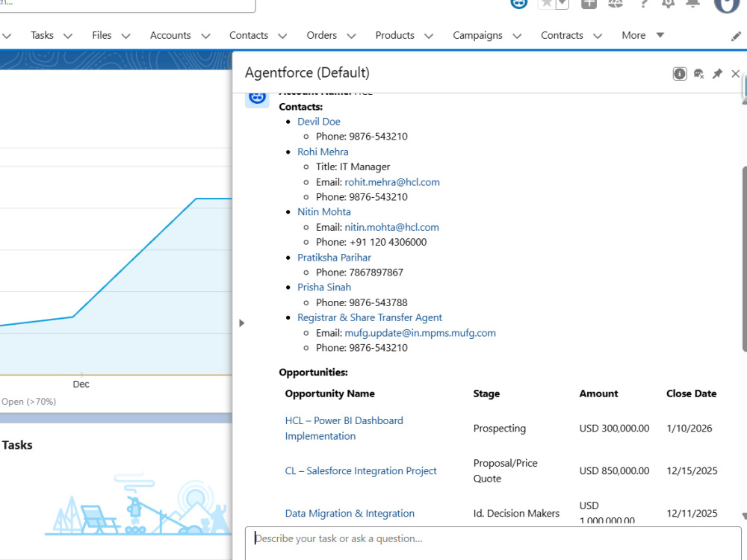This screenshot has height=560, width=747.
Task: Open the Orders tab
Action: point(321,35)
